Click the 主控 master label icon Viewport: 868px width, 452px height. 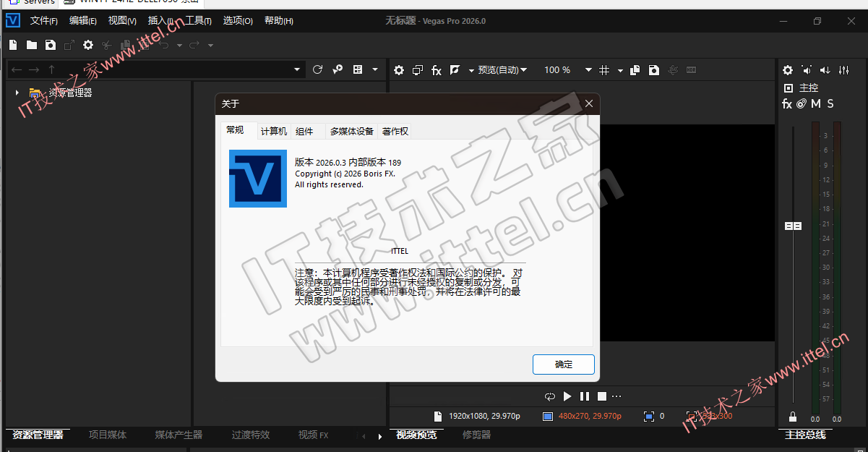coord(788,88)
